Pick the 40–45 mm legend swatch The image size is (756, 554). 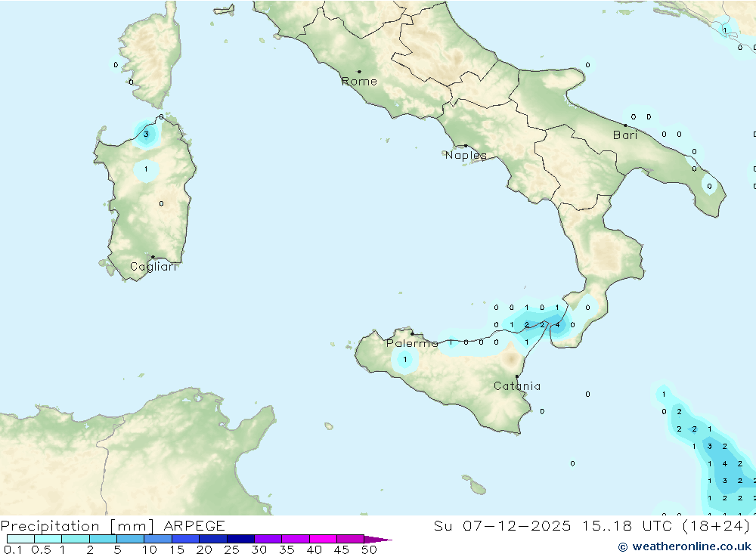tap(323, 539)
